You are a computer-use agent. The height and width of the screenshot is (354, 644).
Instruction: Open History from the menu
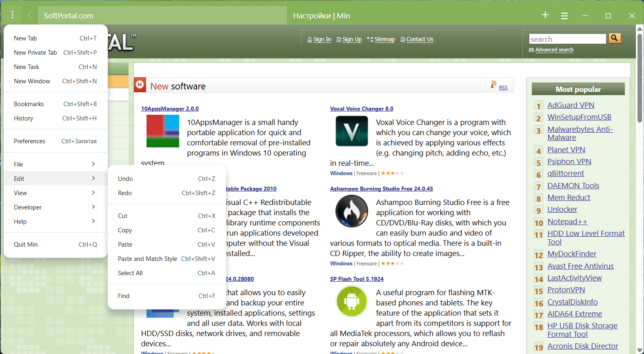pyautogui.click(x=56, y=118)
